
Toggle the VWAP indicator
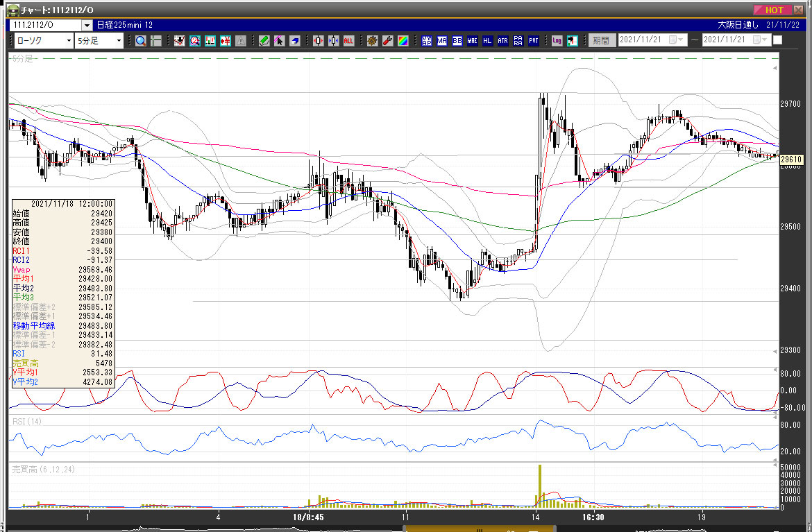point(427,40)
